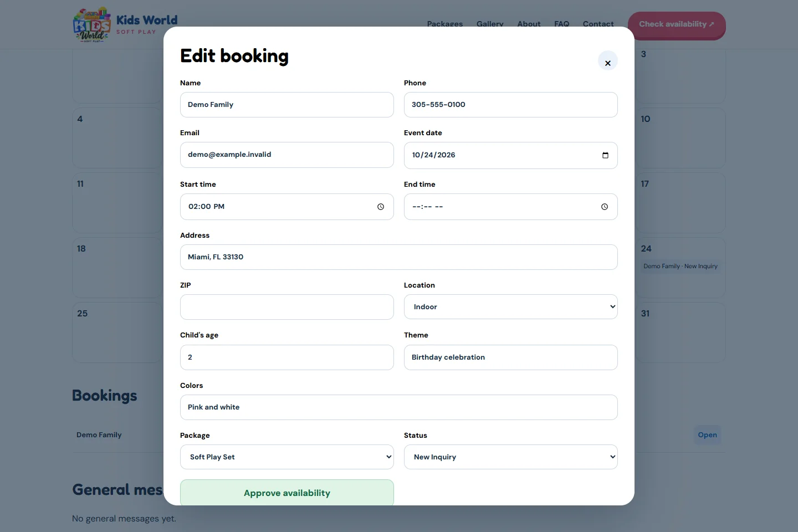Select calendar day 4
798x532 pixels.
pos(117,138)
